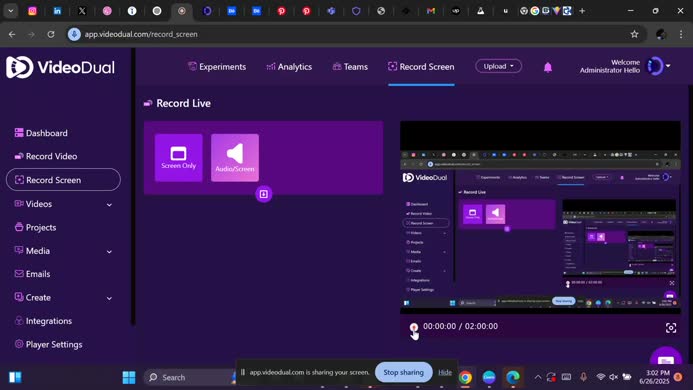Click Stop sharing button
The image size is (693, 390).
(x=404, y=372)
